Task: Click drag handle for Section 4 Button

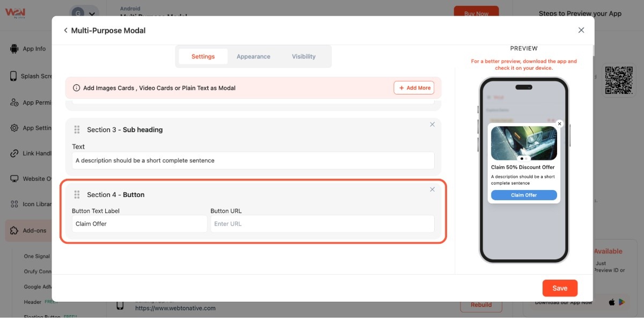Action: point(77,194)
